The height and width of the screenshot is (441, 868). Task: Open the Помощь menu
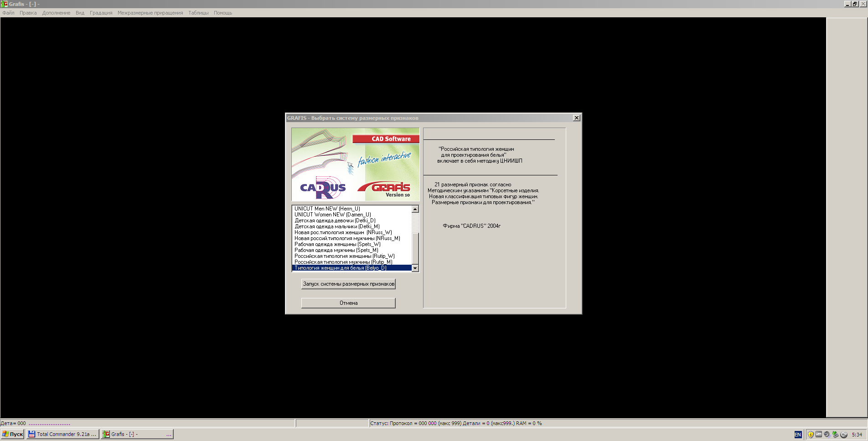223,13
